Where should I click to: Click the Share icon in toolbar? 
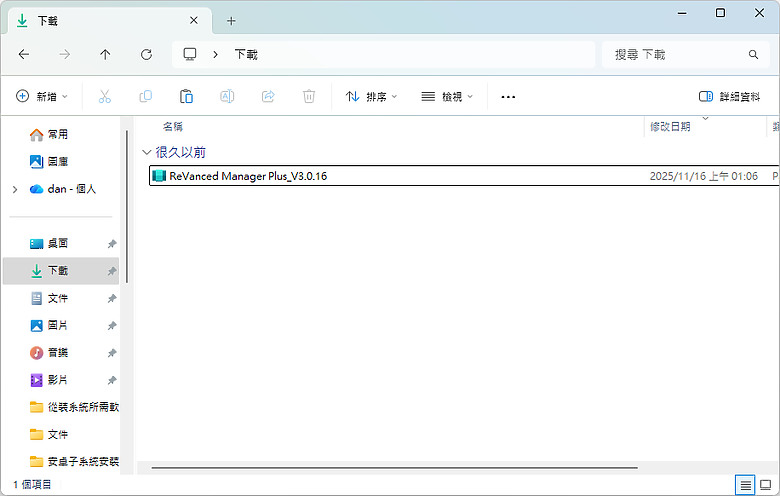(268, 97)
